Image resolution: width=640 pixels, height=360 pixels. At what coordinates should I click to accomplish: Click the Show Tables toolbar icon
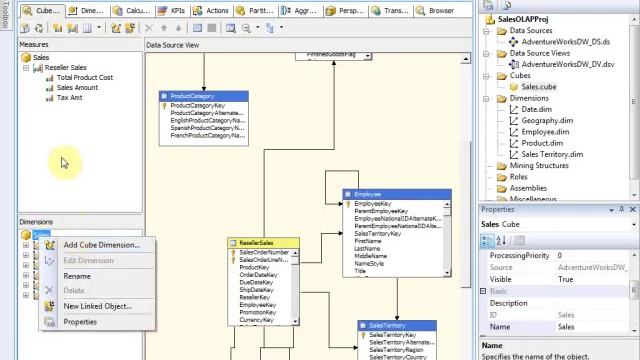(198, 28)
